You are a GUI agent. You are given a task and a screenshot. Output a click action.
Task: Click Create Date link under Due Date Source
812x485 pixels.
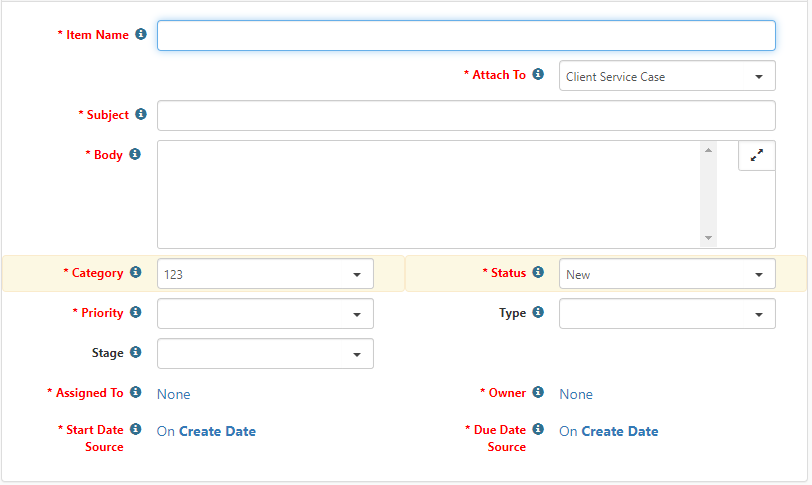click(619, 432)
